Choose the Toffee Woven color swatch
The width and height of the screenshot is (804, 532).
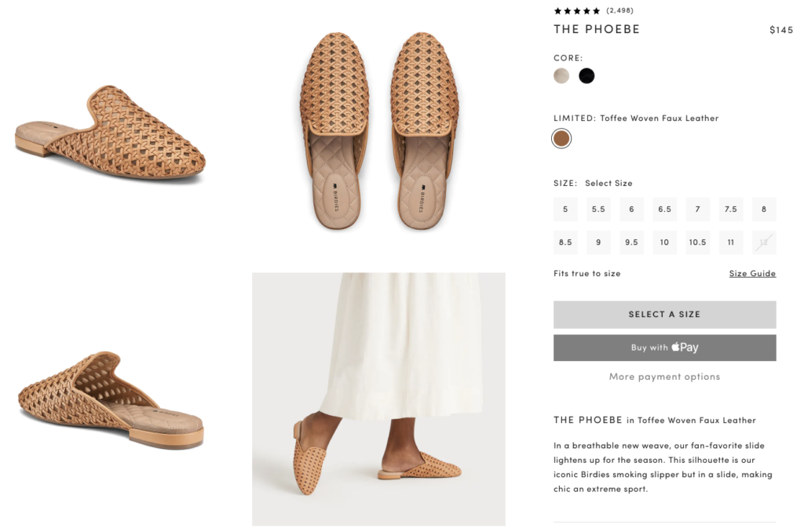coord(561,139)
